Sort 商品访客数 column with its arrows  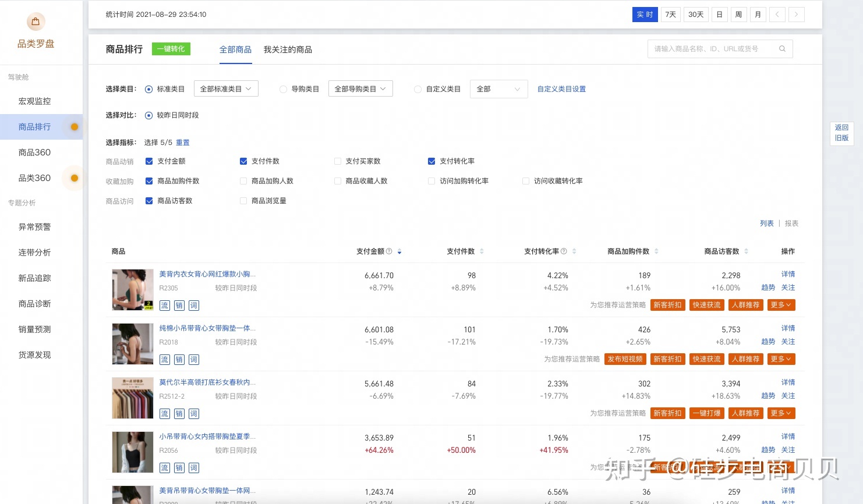746,251
